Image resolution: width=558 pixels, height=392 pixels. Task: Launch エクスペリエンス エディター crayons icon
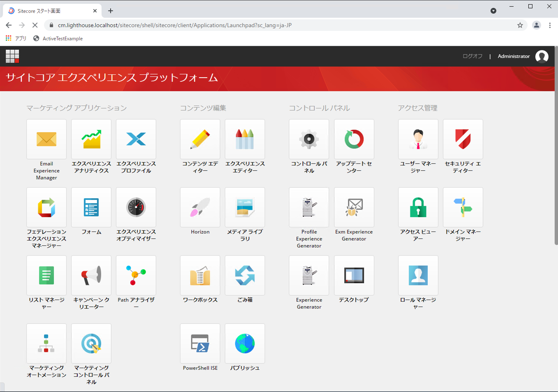[245, 139]
